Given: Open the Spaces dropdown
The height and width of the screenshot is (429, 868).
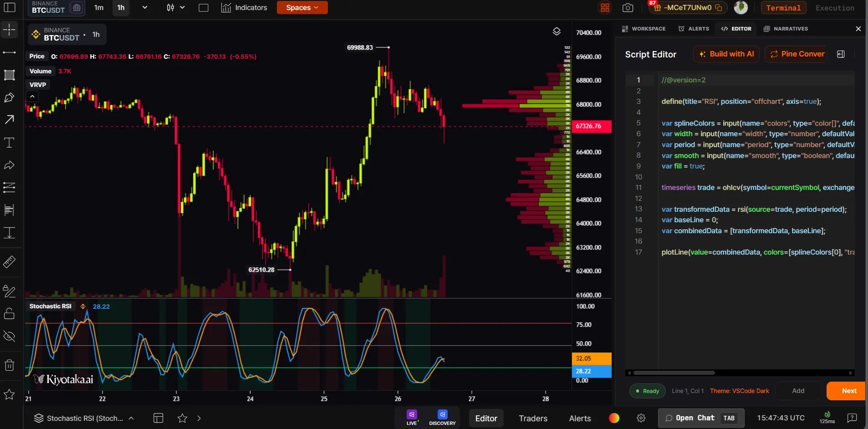Looking at the screenshot, I should 302,8.
